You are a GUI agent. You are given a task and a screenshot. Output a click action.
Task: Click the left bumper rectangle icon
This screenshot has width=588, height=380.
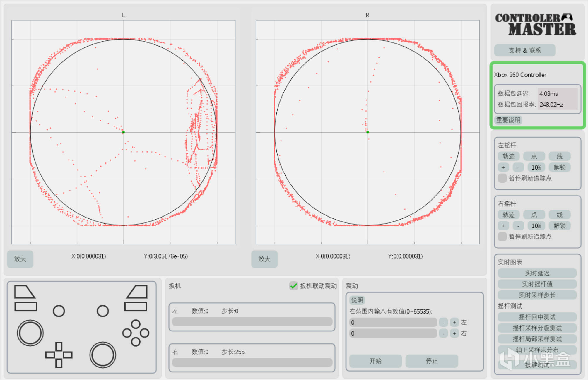point(26,307)
